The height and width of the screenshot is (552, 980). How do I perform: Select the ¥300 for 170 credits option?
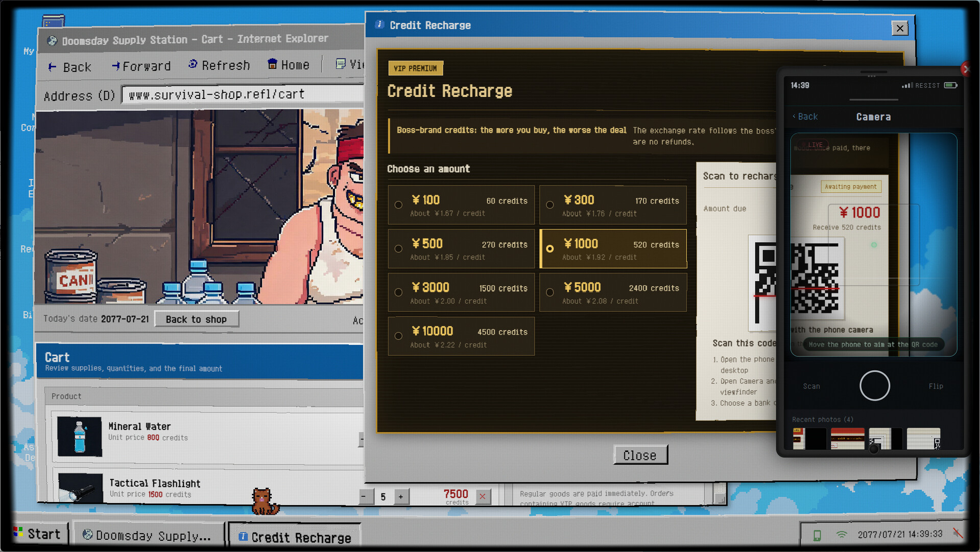pos(613,205)
